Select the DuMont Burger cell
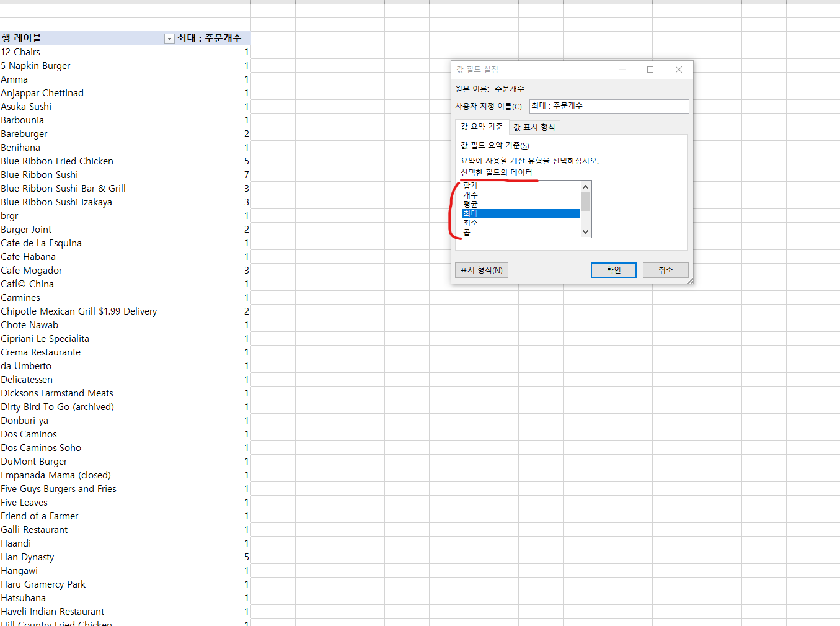Screen dimensions: 840x626 click(x=87, y=462)
